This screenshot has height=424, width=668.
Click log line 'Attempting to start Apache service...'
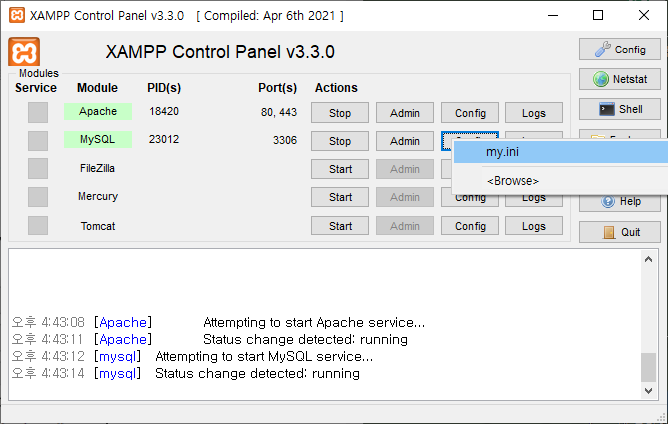(x=314, y=322)
